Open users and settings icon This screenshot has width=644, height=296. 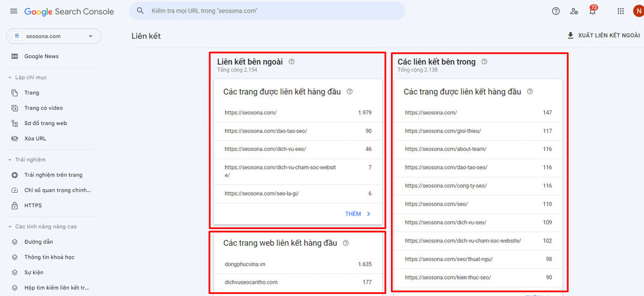(574, 11)
